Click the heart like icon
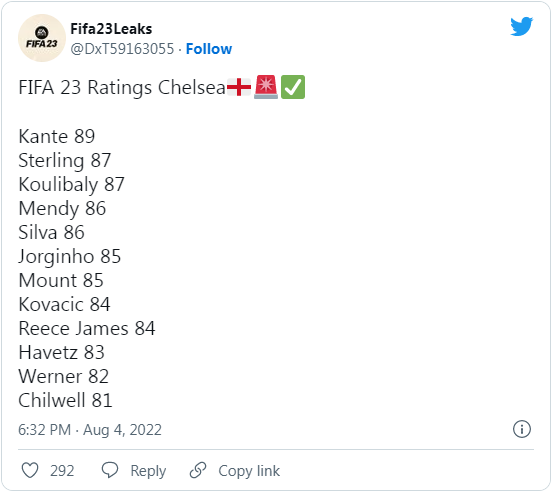This screenshot has width=552, height=492. [x=30, y=470]
